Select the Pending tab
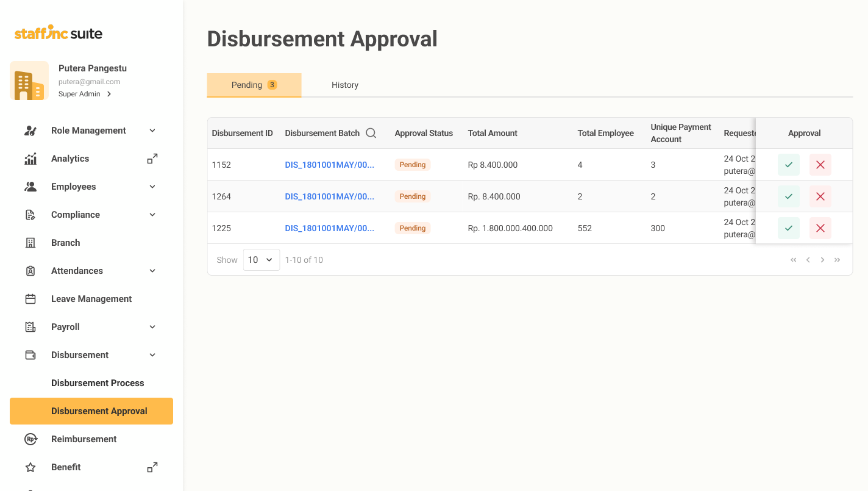Viewport: 868px width, 491px height. tap(254, 85)
